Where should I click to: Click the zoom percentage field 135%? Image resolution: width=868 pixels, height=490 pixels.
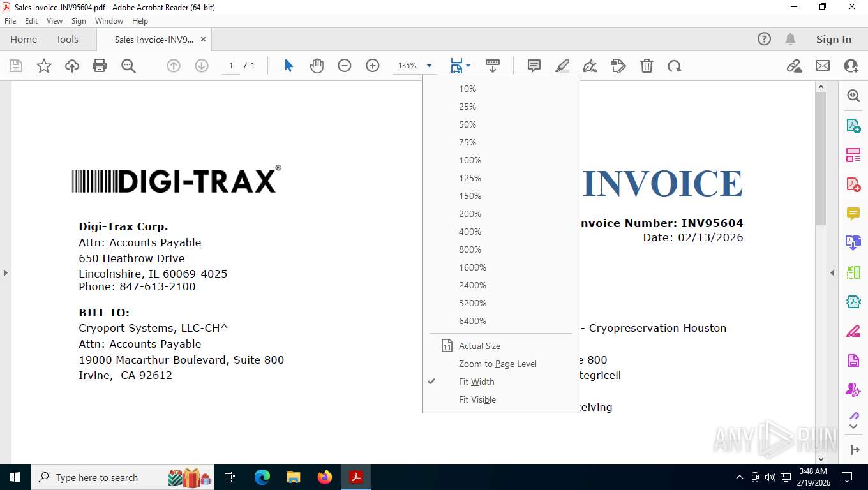click(407, 66)
